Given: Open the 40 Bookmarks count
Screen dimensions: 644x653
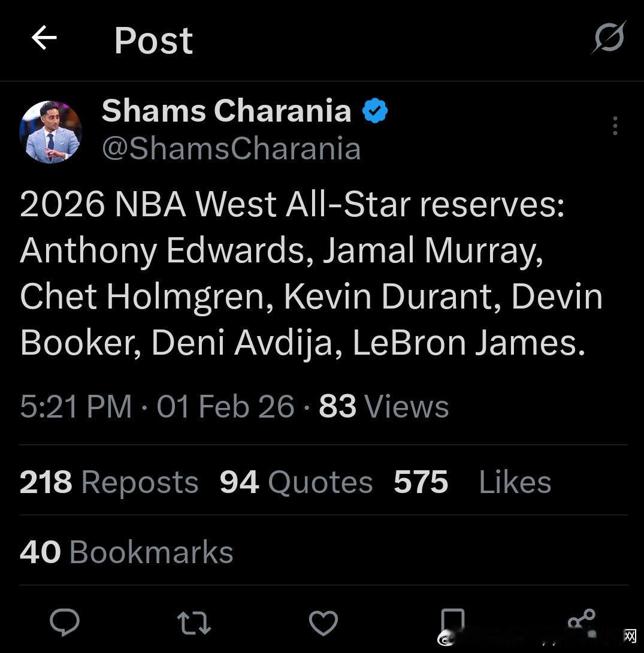Looking at the screenshot, I should coord(126,552).
